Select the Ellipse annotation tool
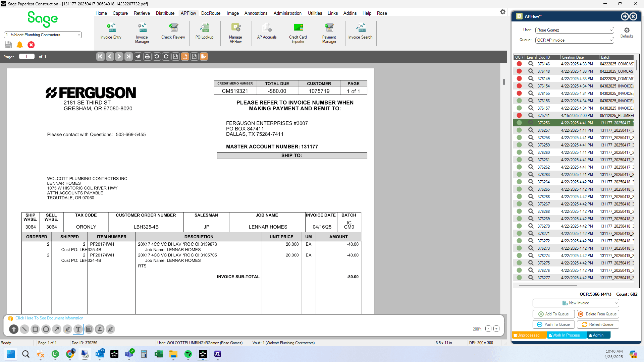 click(46, 329)
